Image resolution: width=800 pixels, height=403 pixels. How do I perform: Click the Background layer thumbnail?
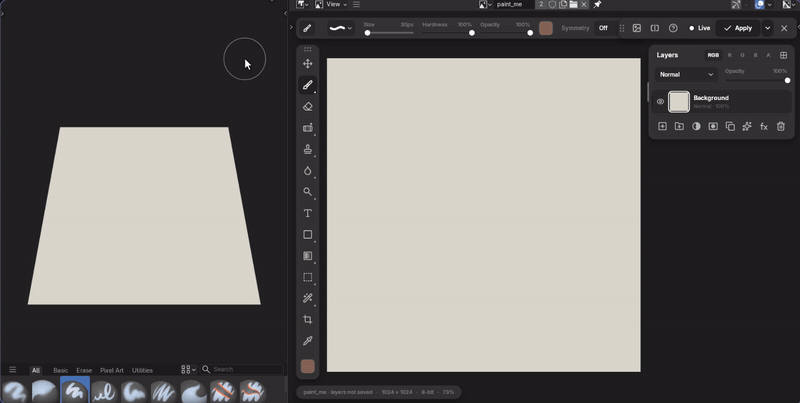click(x=679, y=102)
